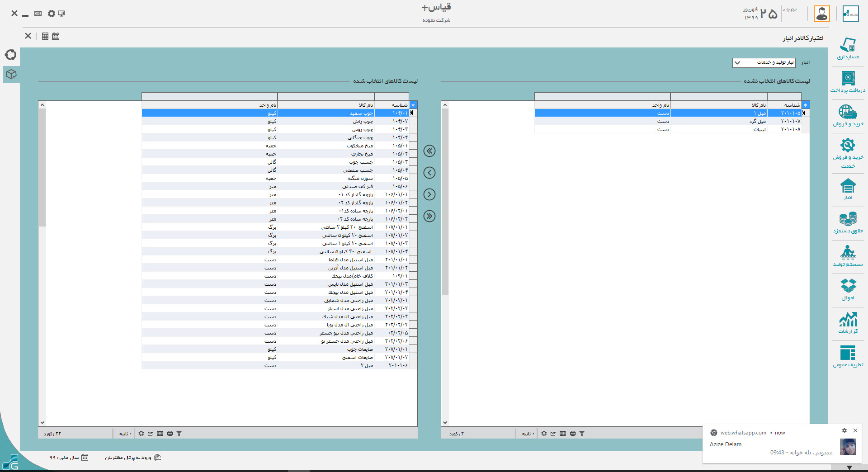Screen dimensions: 868x472
Task: Open ثانیه dropdown in selected goods footer
Action: pyautogui.click(x=125, y=434)
